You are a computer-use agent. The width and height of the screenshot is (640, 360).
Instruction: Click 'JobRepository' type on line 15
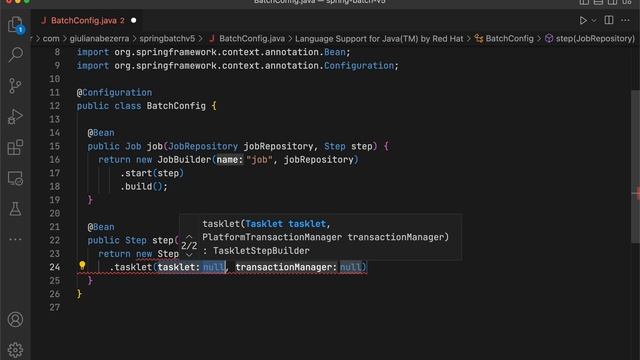203,146
